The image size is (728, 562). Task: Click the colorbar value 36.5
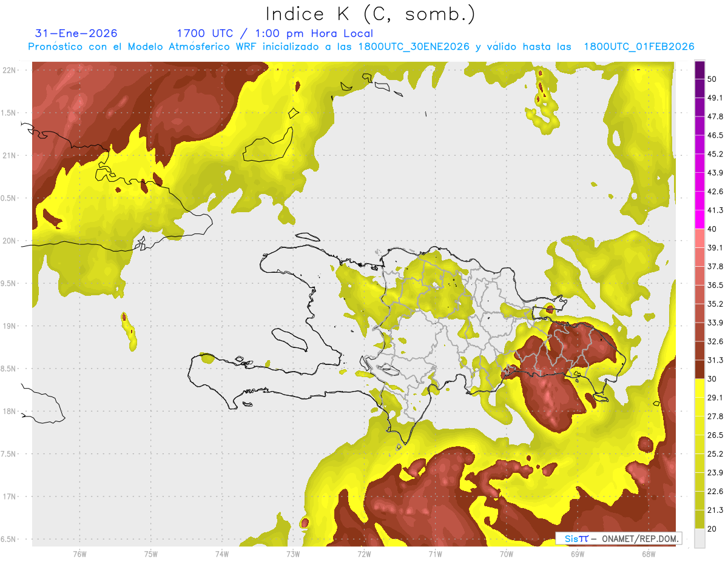click(715, 285)
